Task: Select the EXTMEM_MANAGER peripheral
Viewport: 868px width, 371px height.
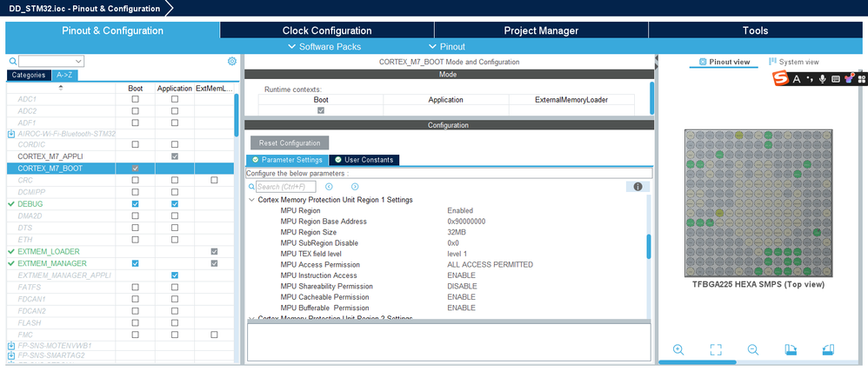Action: pyautogui.click(x=52, y=263)
